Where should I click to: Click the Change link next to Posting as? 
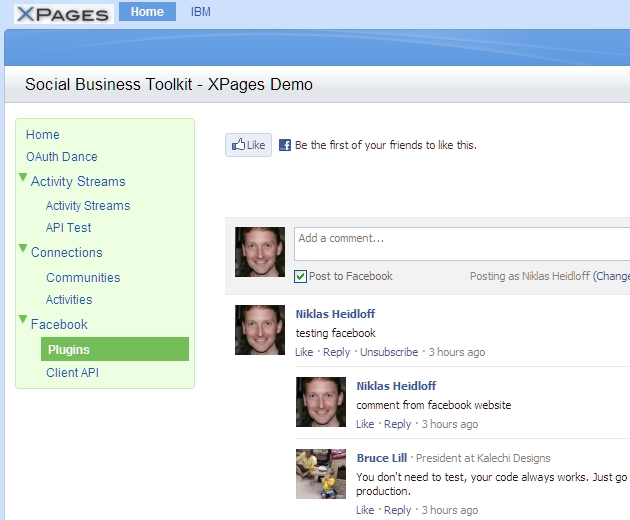tap(612, 276)
